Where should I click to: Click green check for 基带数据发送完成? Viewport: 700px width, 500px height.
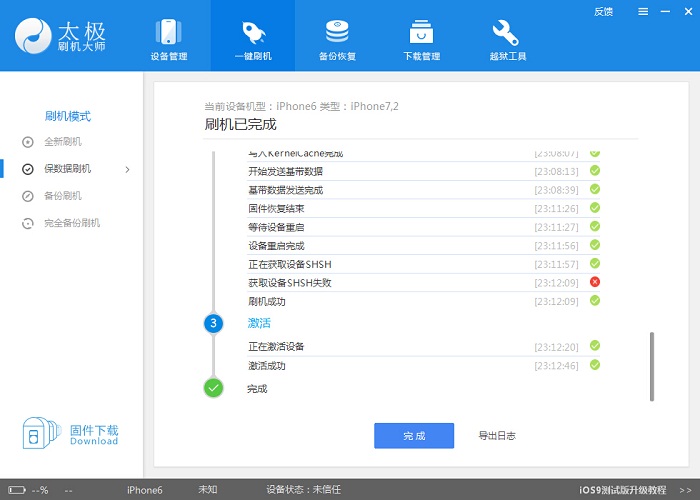pos(595,189)
